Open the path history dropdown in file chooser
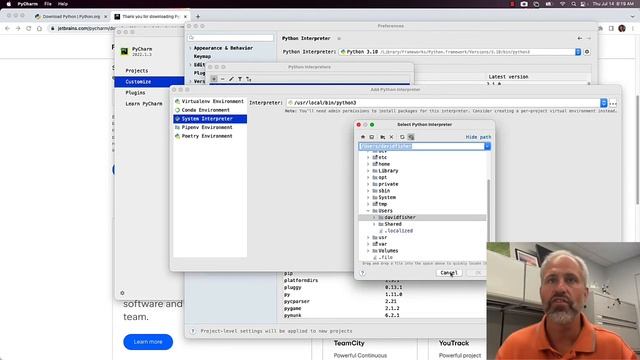This screenshot has height=360, width=640. 487,146
